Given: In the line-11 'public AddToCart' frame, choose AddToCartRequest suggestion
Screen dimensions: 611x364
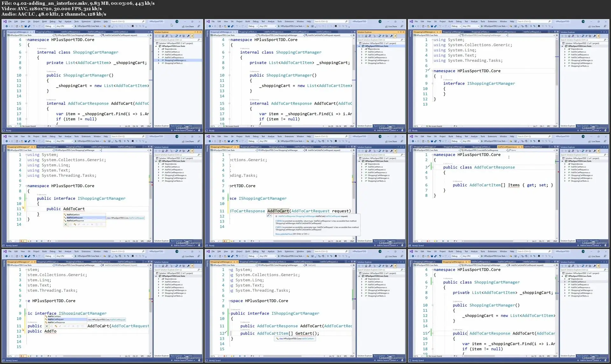Looking at the screenshot, I should click(85, 218).
